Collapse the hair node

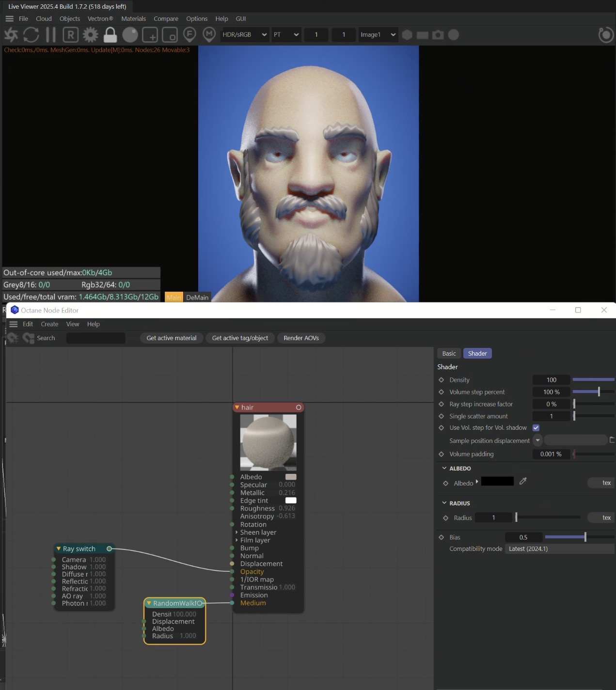(x=237, y=408)
